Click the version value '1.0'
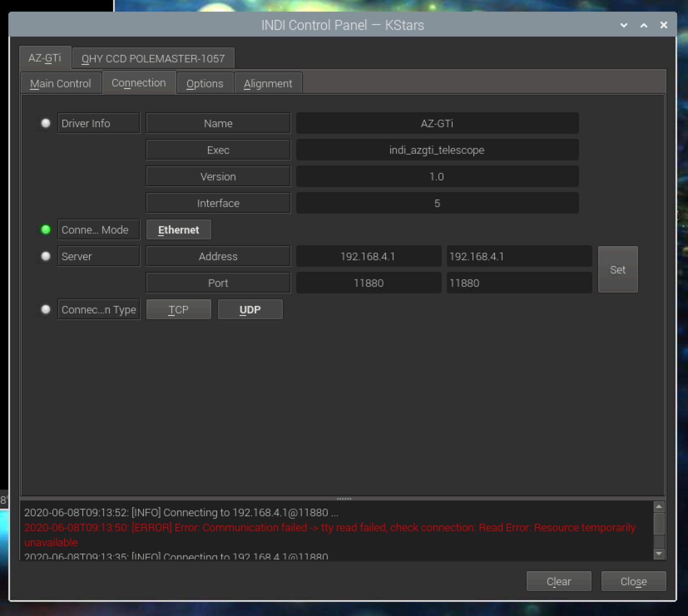 coord(437,177)
